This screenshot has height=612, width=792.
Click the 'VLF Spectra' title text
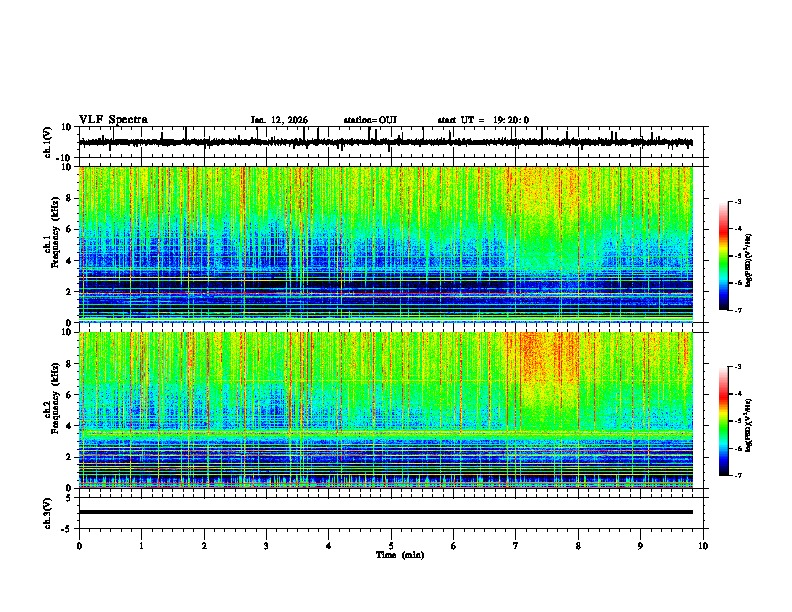(x=113, y=119)
